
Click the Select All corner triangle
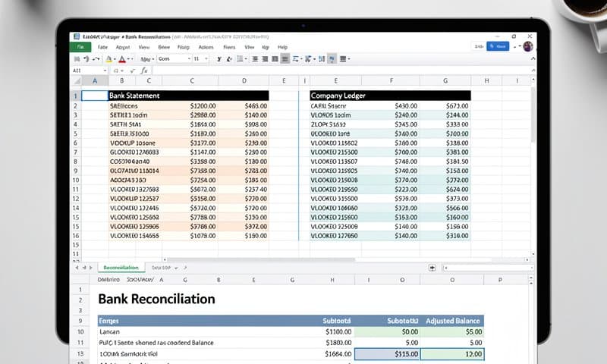(x=77, y=81)
